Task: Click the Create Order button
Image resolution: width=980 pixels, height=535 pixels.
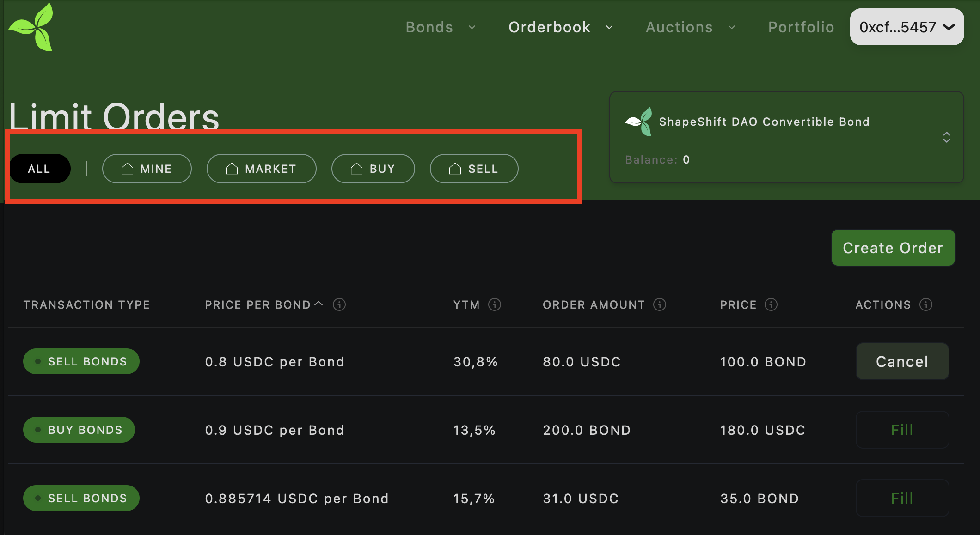Action: tap(893, 248)
